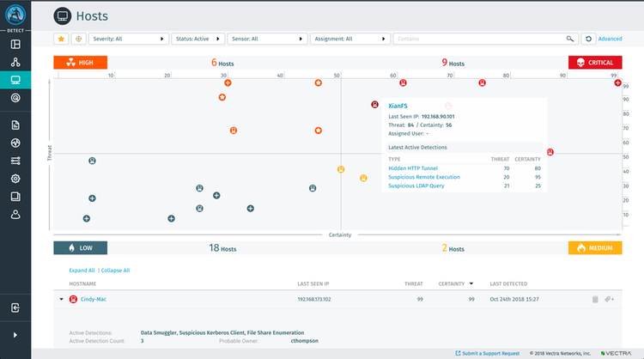Open the network graph sidebar icon
644x359 pixels.
(15, 62)
